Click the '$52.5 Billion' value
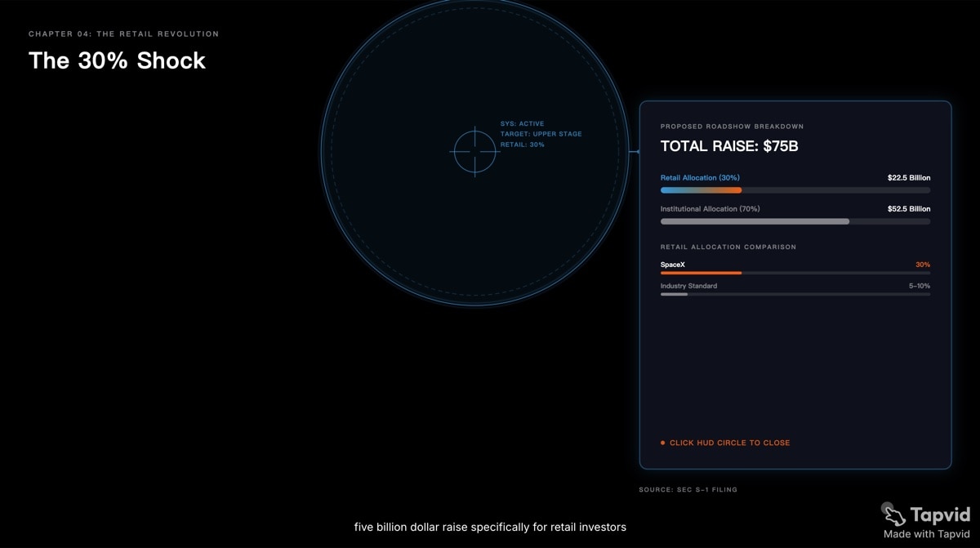980x548 pixels. [909, 209]
